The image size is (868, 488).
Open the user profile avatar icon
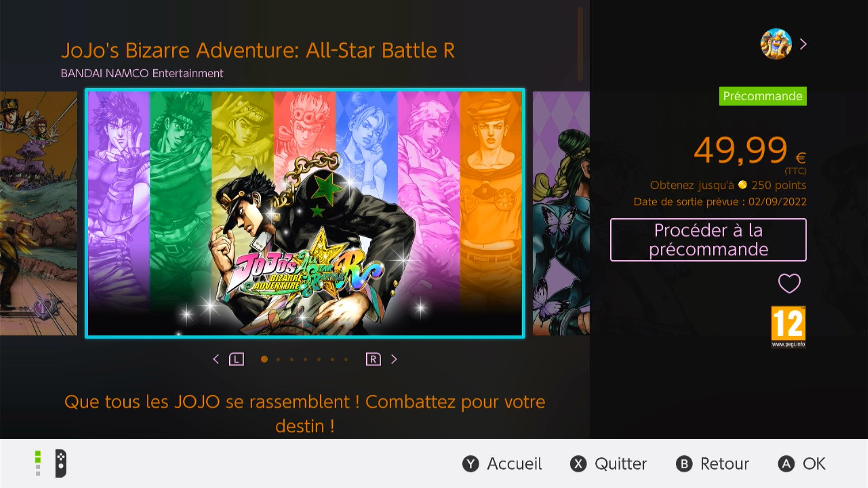(776, 44)
